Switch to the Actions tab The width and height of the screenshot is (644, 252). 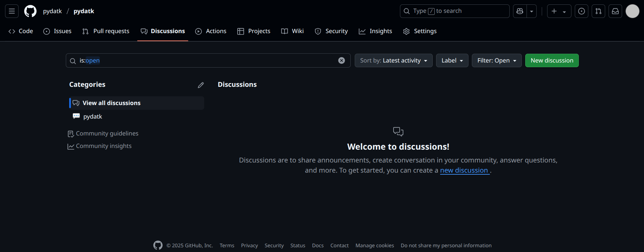(x=211, y=31)
